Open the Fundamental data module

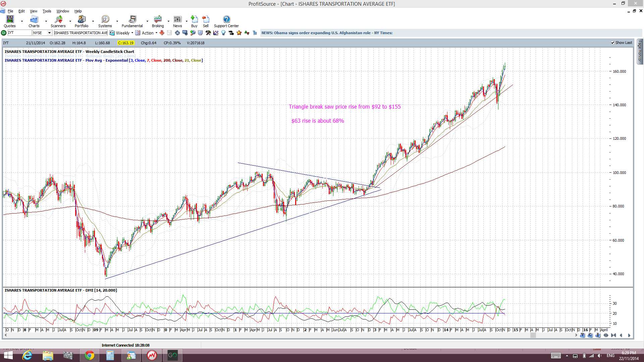click(132, 21)
